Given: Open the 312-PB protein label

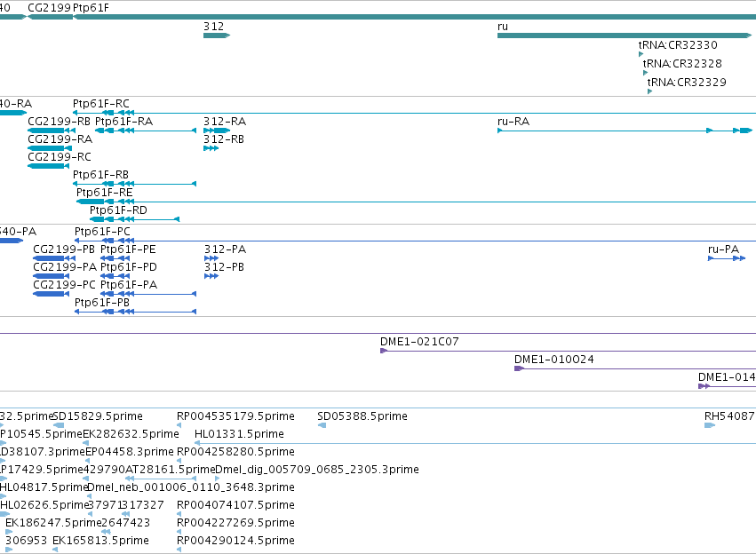Looking at the screenshot, I should point(224,267).
